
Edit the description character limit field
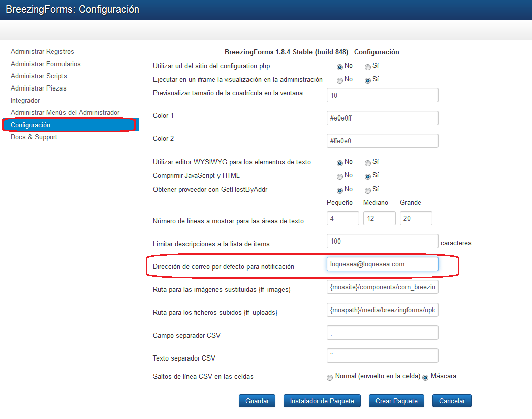[x=383, y=241]
